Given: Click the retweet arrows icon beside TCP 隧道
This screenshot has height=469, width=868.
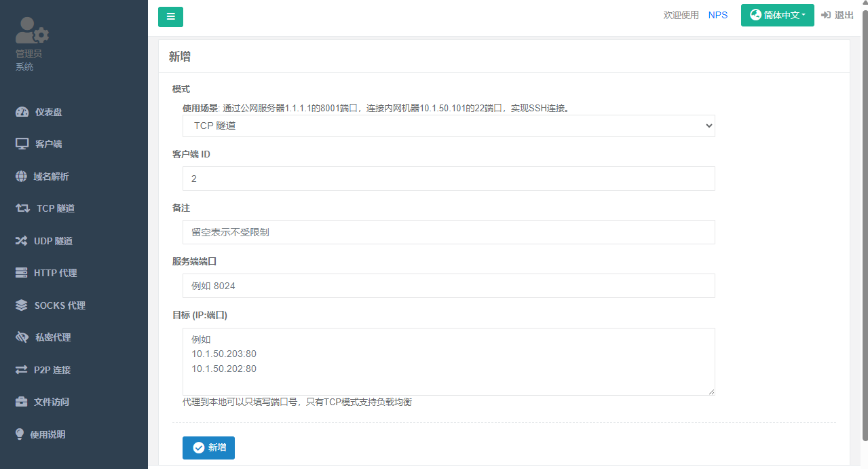Looking at the screenshot, I should 22,208.
